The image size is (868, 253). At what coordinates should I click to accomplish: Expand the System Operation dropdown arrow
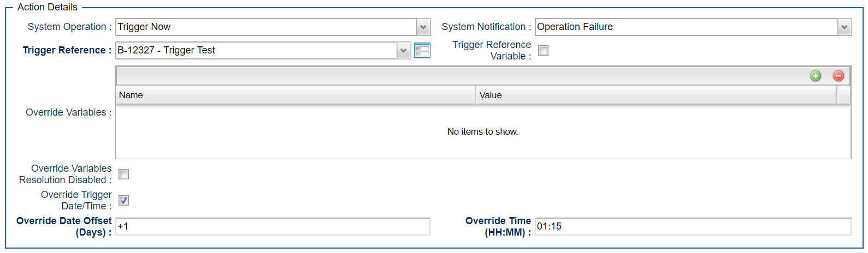pyautogui.click(x=423, y=27)
